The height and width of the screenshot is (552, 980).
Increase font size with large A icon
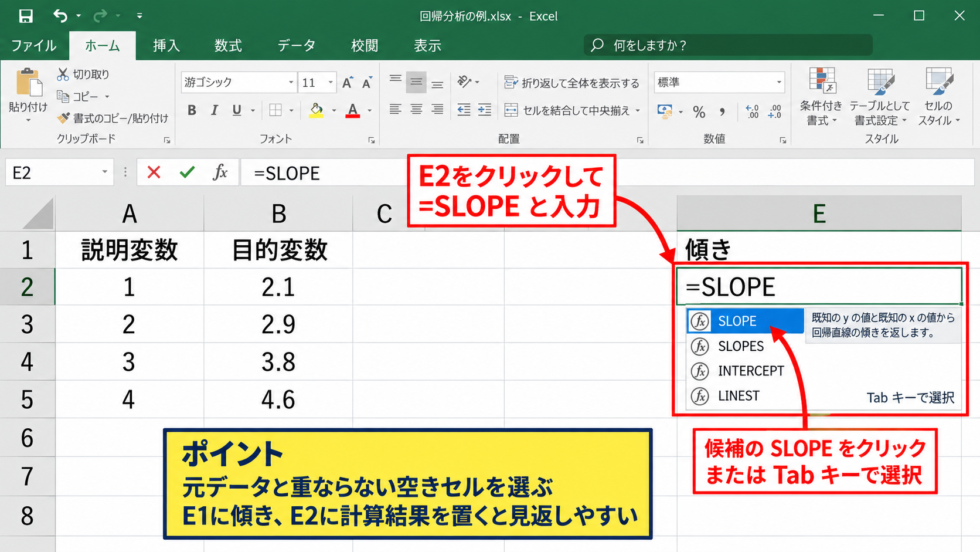click(347, 83)
